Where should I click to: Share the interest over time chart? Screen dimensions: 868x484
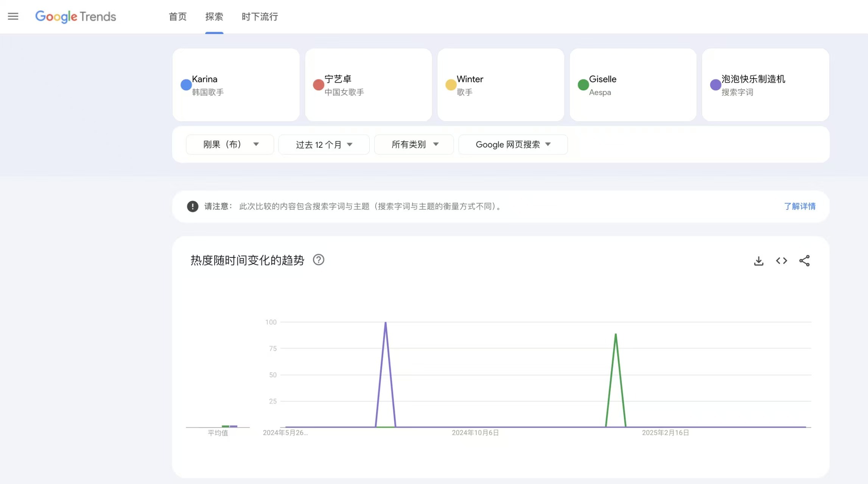804,261
